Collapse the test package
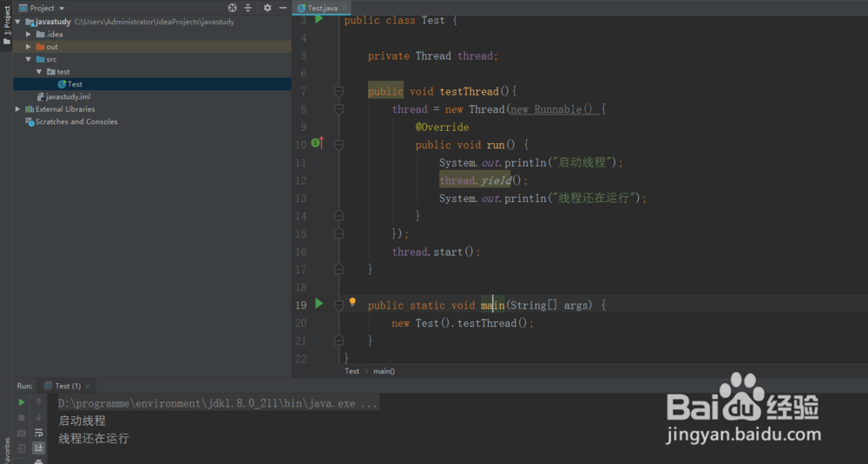The width and height of the screenshot is (868, 464). (39, 71)
